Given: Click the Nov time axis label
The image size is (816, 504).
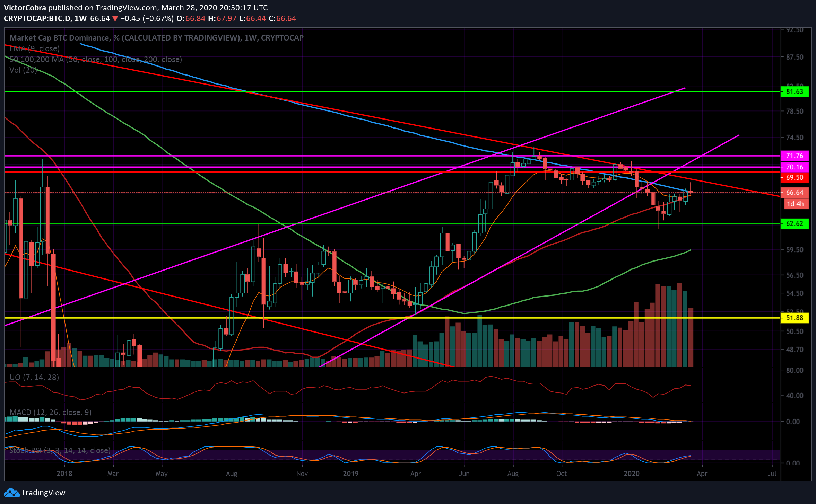Looking at the screenshot, I should click(x=302, y=474).
